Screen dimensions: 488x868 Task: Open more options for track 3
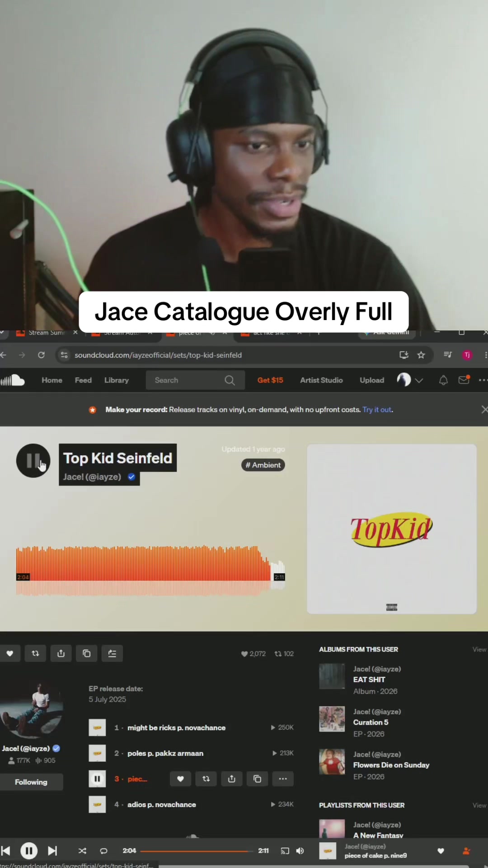pyautogui.click(x=283, y=778)
